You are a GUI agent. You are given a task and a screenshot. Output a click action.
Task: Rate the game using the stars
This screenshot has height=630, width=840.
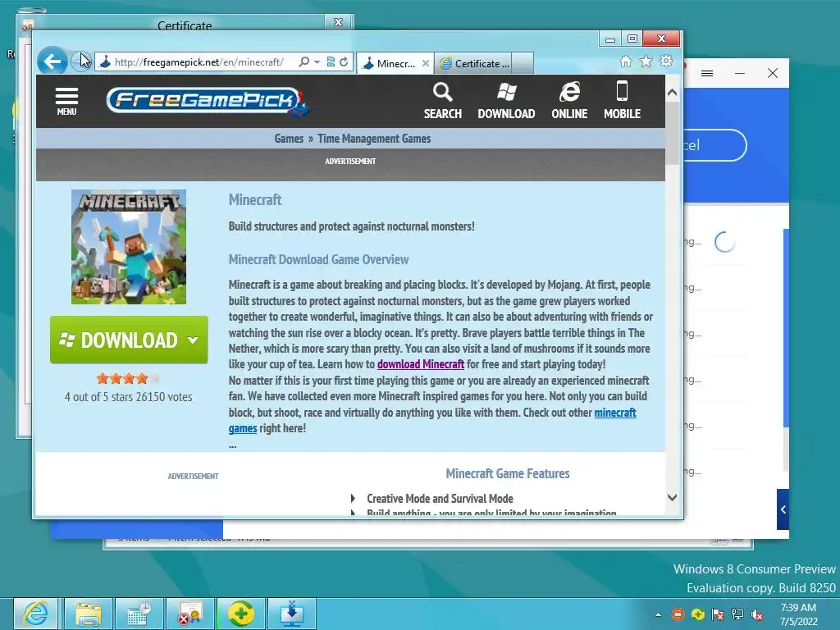click(x=128, y=379)
